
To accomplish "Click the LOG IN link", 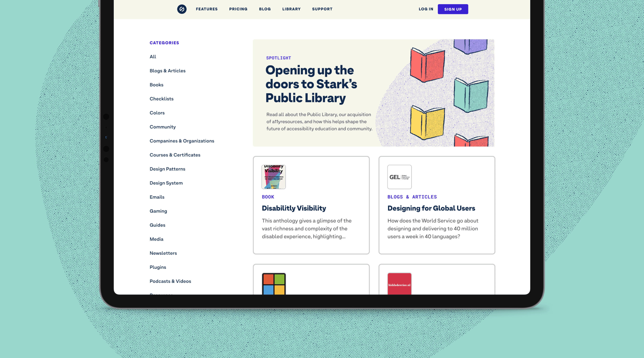I will point(426,9).
